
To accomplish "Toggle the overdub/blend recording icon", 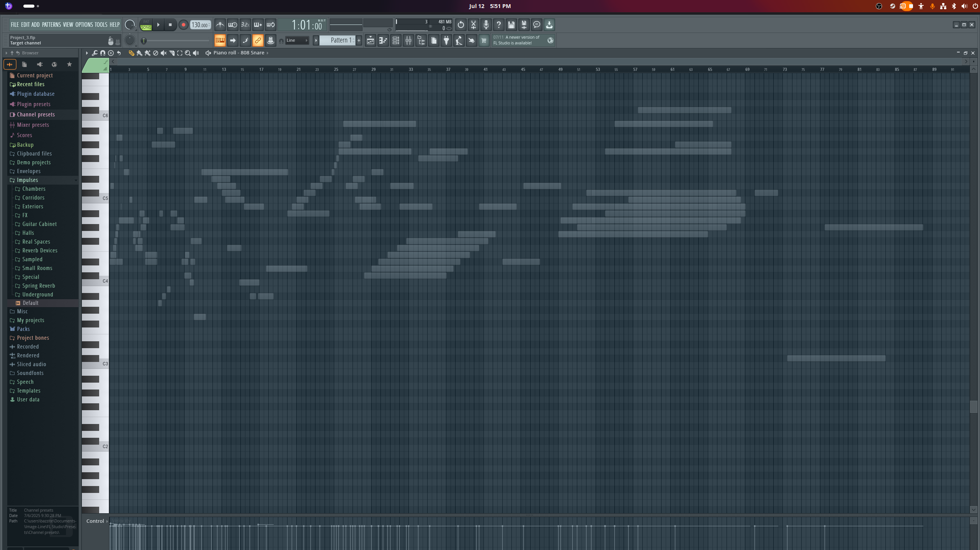I will click(x=258, y=25).
